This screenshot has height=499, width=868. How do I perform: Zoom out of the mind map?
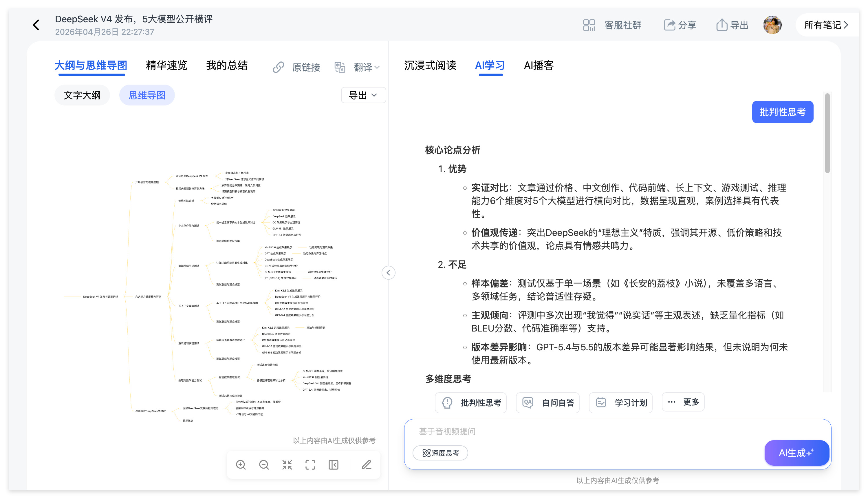pyautogui.click(x=264, y=465)
